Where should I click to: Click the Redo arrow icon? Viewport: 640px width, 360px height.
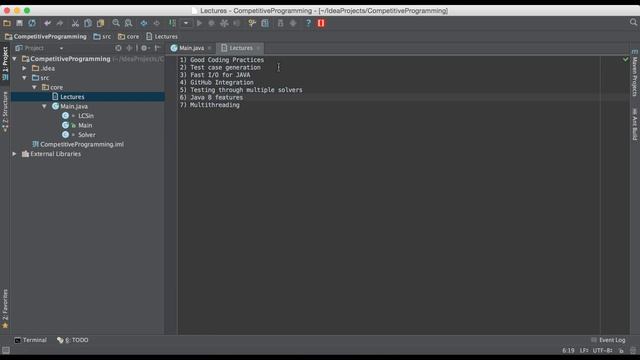click(x=60, y=23)
